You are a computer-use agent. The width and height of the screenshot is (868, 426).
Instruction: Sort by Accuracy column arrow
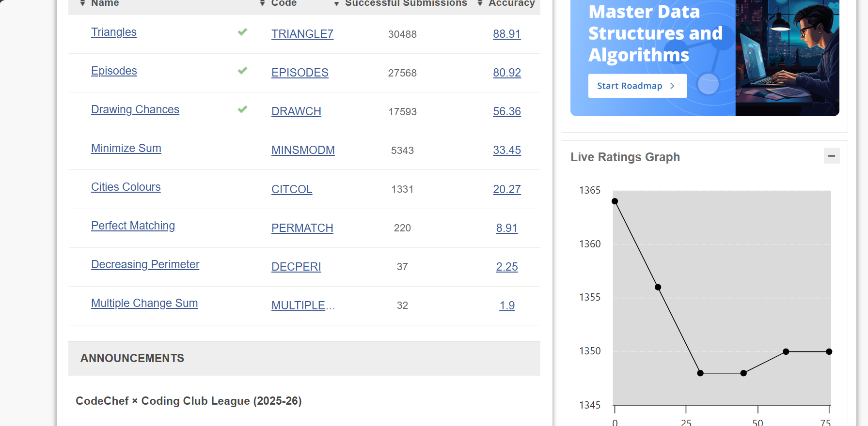tap(480, 3)
